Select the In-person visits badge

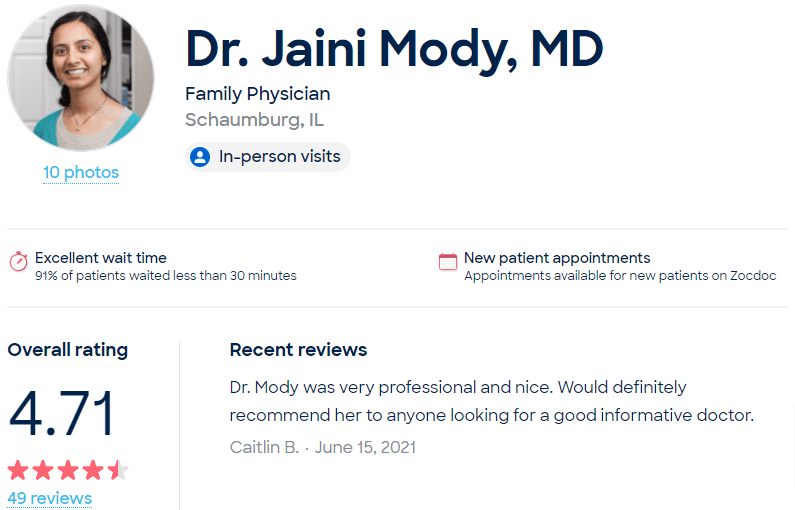[x=268, y=157]
